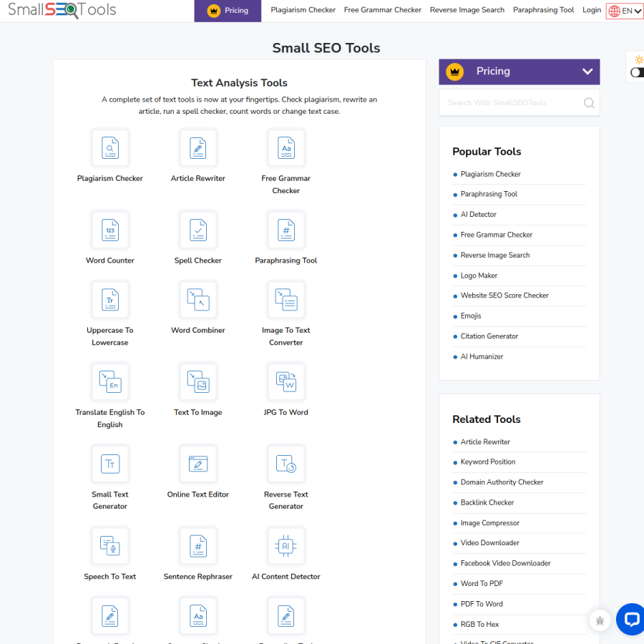Screen dimensions: 644x644
Task: Click the JPG To Word label
Action: (286, 412)
